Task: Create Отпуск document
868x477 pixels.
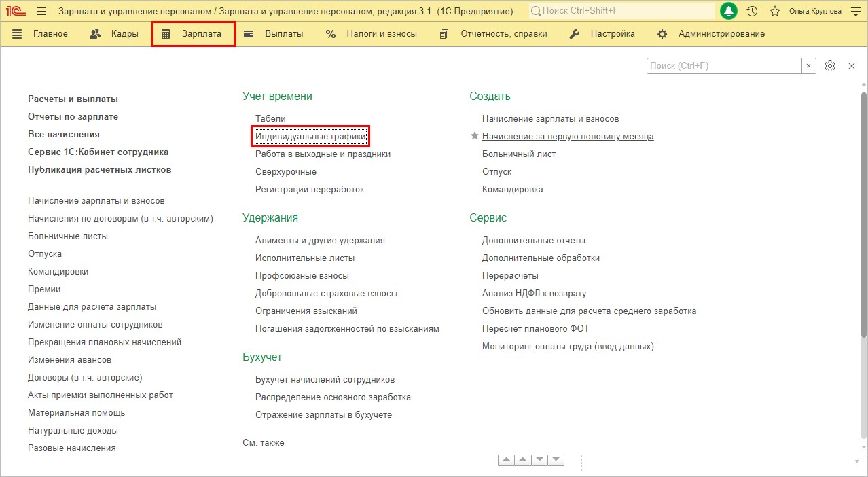Action: point(496,171)
